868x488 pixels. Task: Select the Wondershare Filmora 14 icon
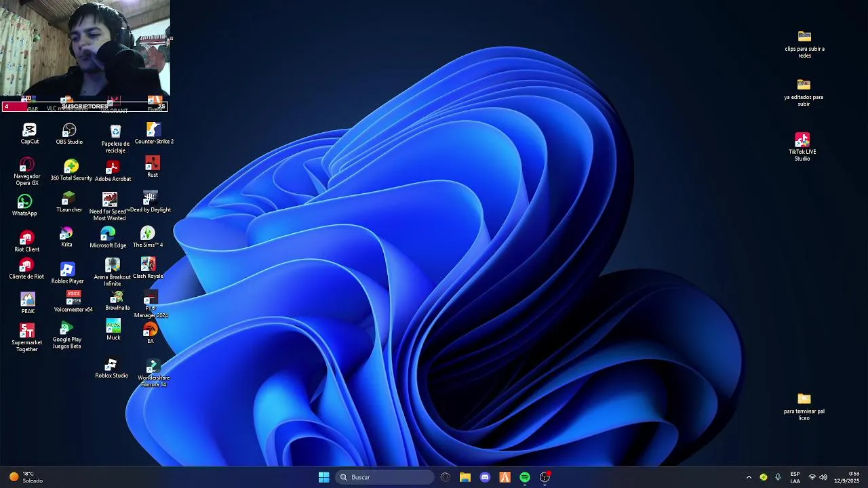coord(153,373)
